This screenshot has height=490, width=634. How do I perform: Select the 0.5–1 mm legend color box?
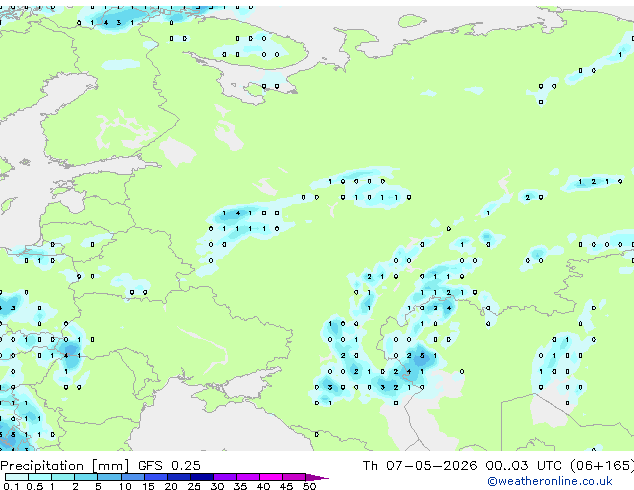coord(40,477)
